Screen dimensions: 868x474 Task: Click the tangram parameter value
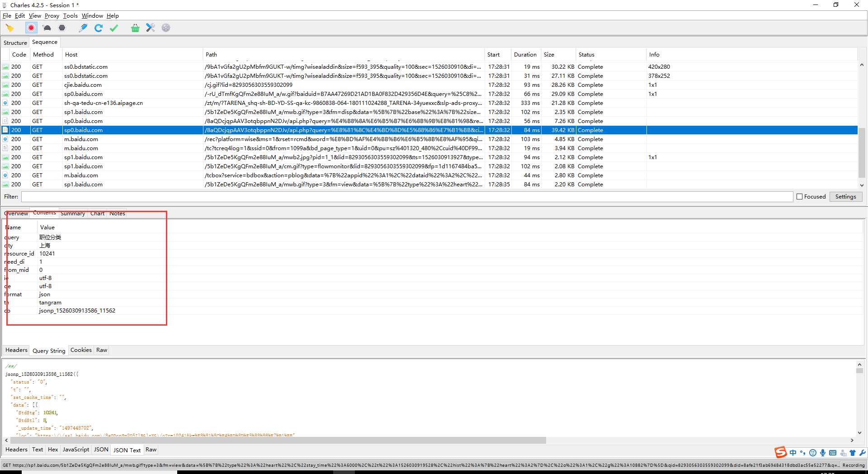(x=50, y=303)
